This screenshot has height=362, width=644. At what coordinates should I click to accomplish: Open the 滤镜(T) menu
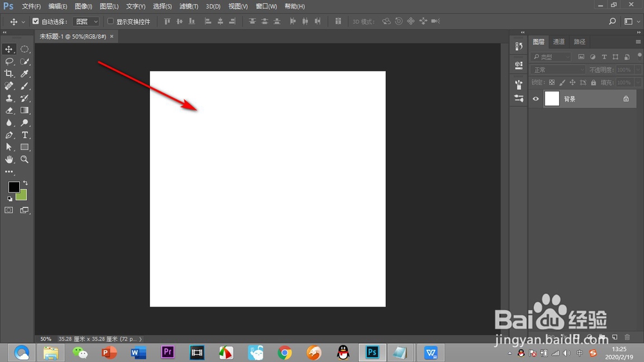click(189, 6)
